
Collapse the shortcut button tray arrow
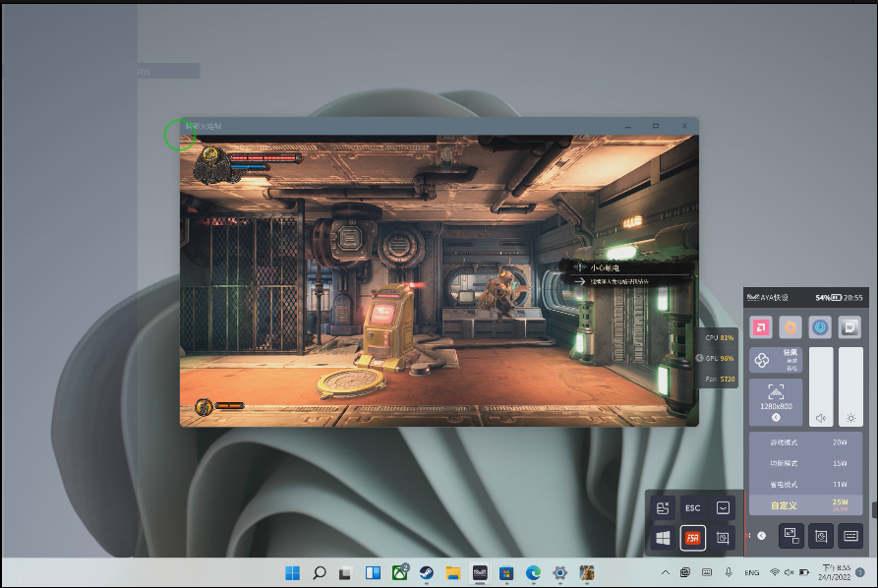(762, 536)
